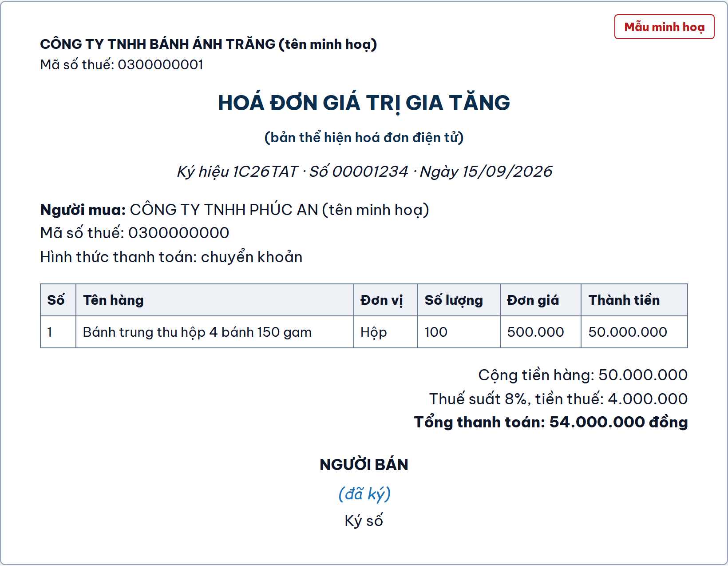Click the tax line "Thuế suất 8%, tiền thuế: 4.000.000"
This screenshot has width=728, height=566.
pyautogui.click(x=558, y=399)
